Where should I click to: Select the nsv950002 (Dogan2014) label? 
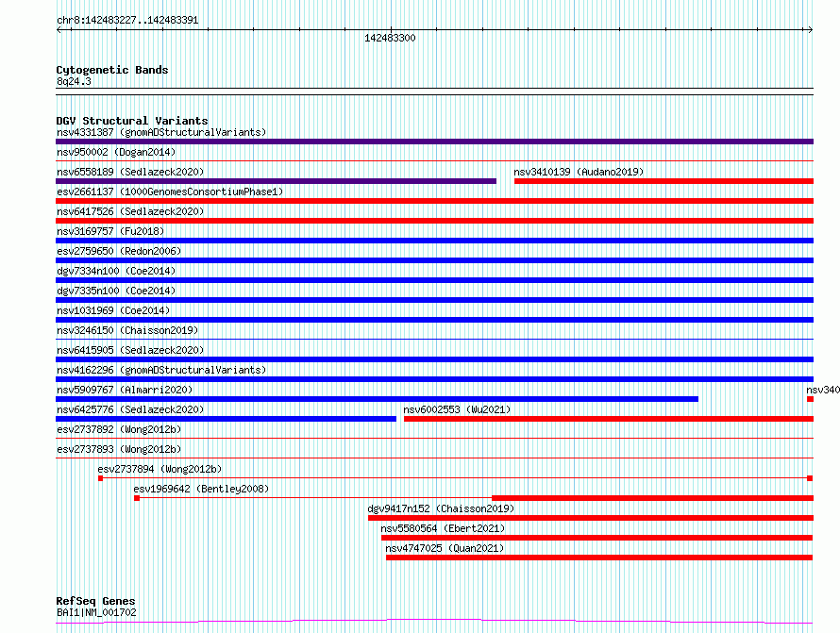click(x=116, y=152)
